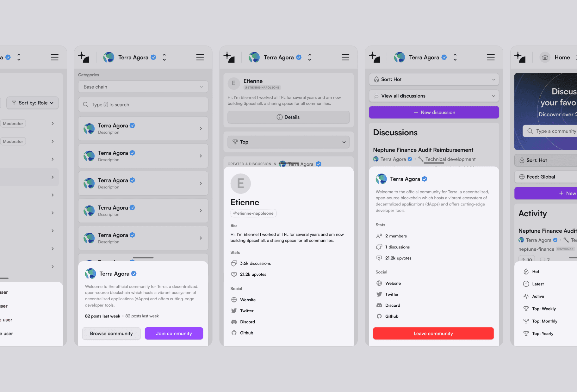Click the Discord icon in Etienne sheet
This screenshot has height=392, width=577.
tap(234, 322)
